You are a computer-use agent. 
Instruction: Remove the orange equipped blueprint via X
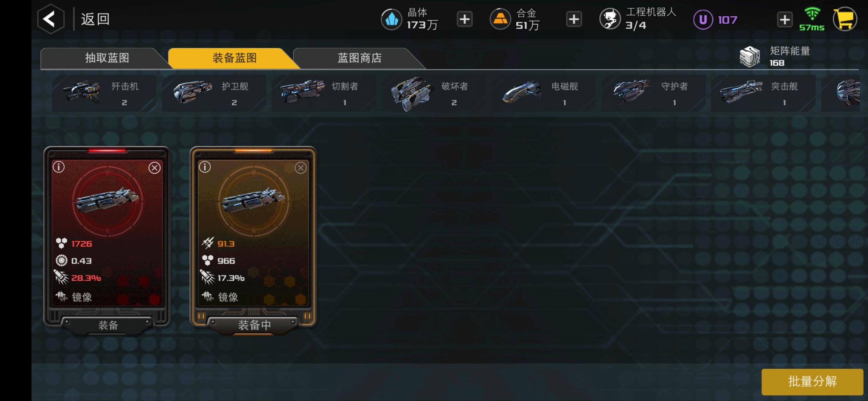click(x=300, y=168)
